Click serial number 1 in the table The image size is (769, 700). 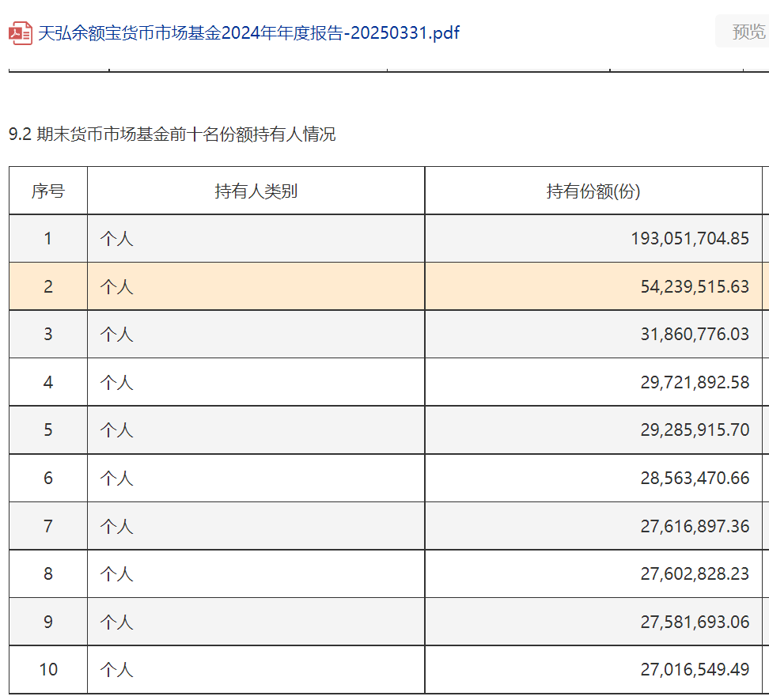click(x=48, y=239)
